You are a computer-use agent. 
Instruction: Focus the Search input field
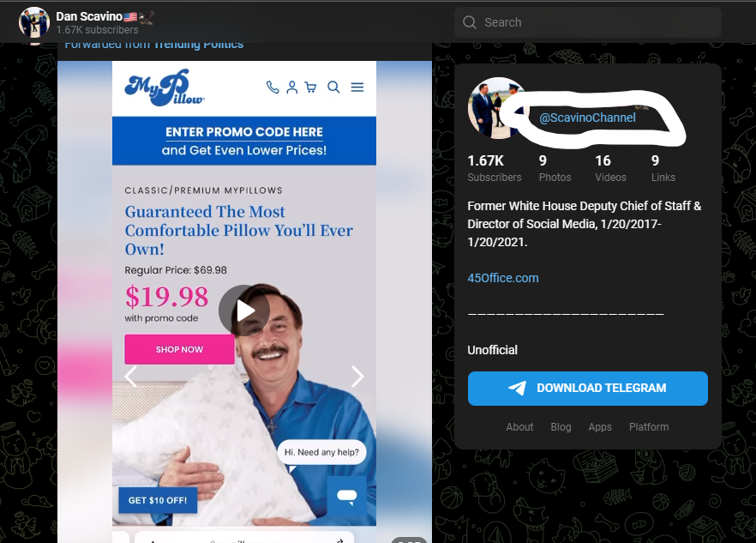tap(588, 22)
